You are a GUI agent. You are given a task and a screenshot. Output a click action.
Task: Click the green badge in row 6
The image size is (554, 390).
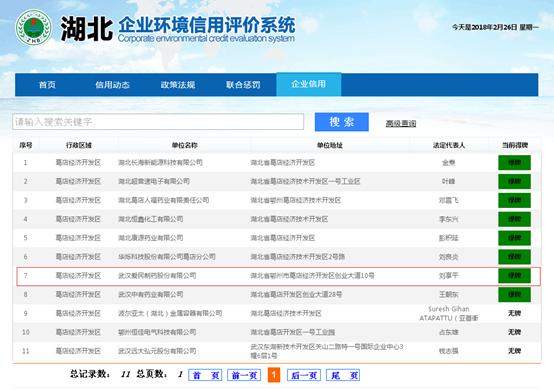pyautogui.click(x=514, y=257)
